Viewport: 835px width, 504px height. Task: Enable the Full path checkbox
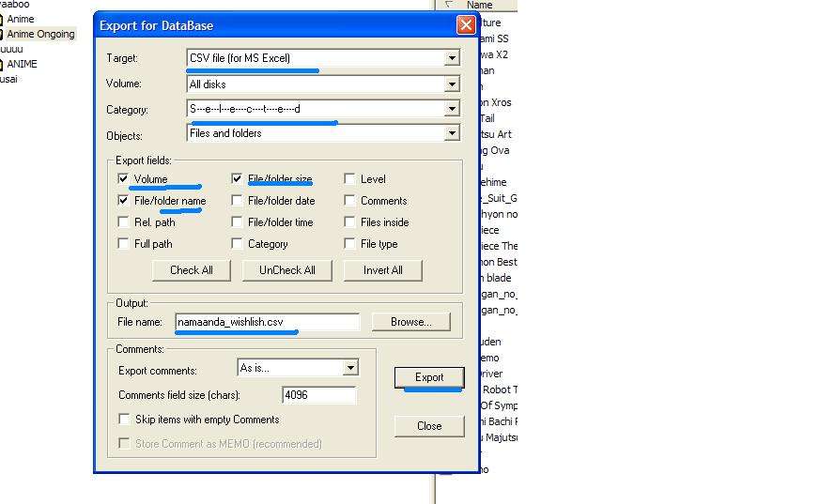click(123, 244)
